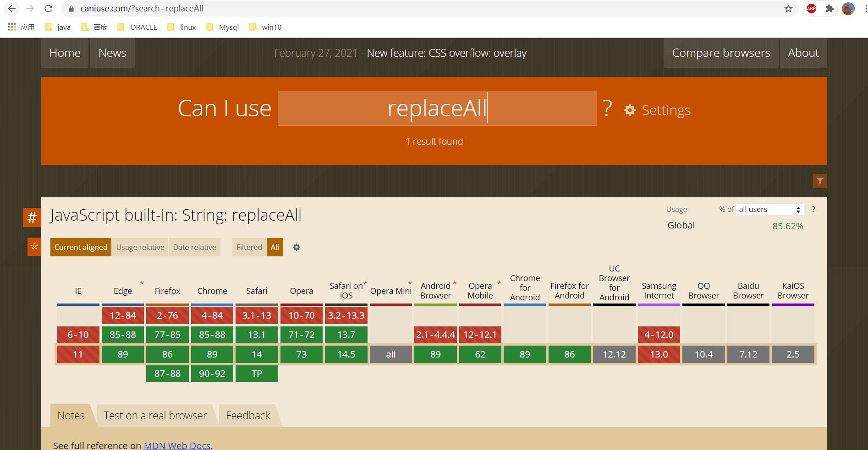The image size is (868, 450).
Task: Open the apps grid bookmark icon
Action: [x=12, y=27]
